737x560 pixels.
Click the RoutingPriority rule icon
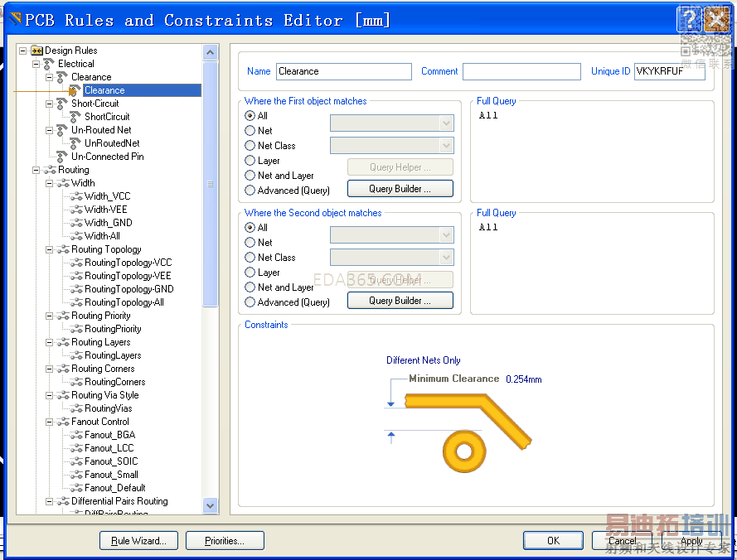tap(76, 329)
